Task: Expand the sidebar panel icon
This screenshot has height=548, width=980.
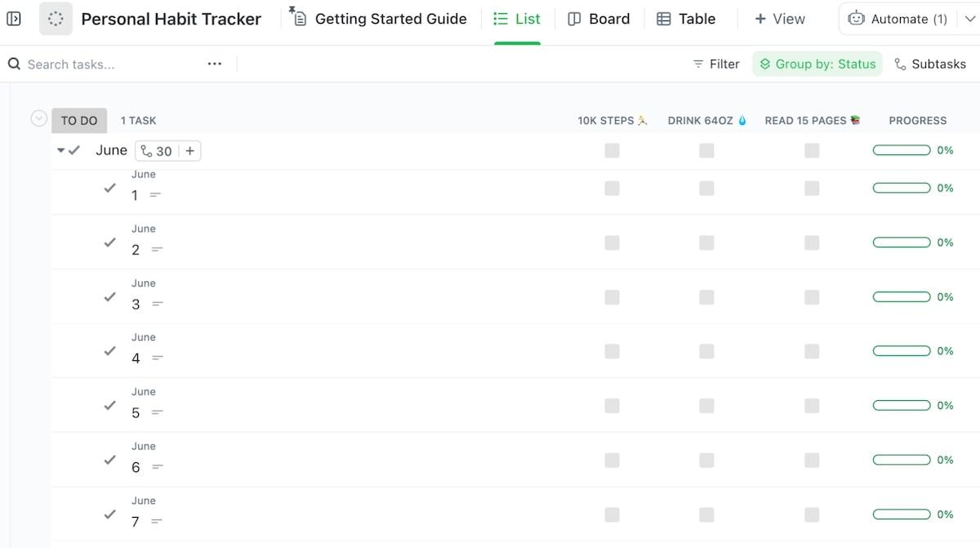Action: tap(14, 19)
